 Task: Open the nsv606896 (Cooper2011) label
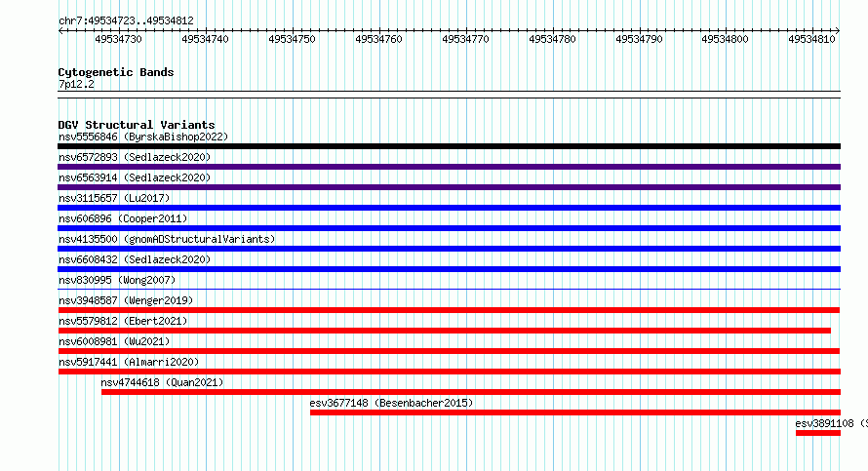click(x=123, y=218)
